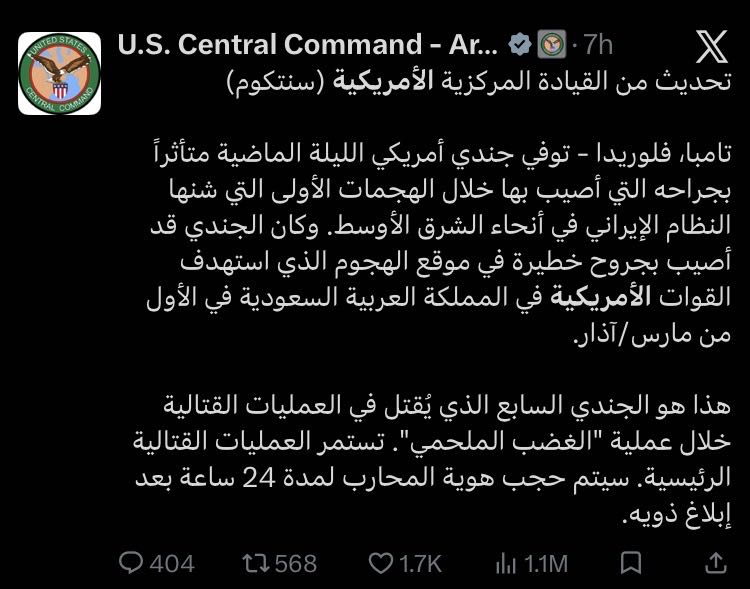The width and height of the screenshot is (750, 589).
Task: Click the 404 replies count
Action: tap(171, 564)
